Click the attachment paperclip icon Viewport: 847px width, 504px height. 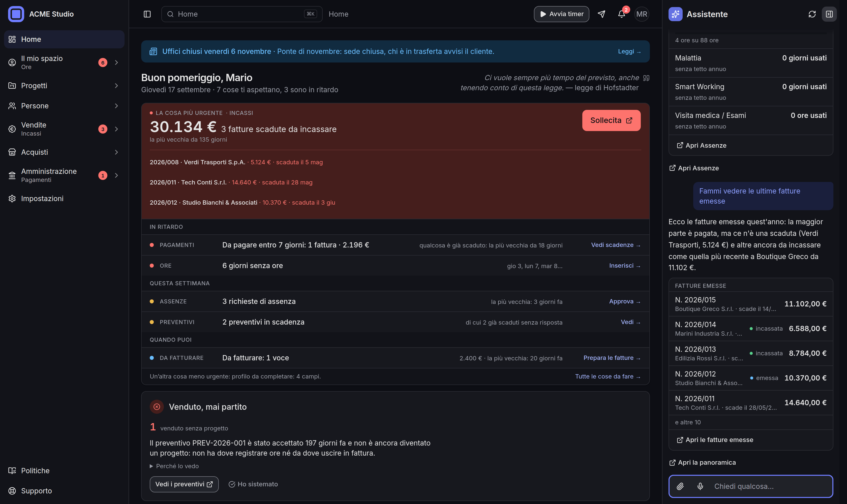click(680, 486)
